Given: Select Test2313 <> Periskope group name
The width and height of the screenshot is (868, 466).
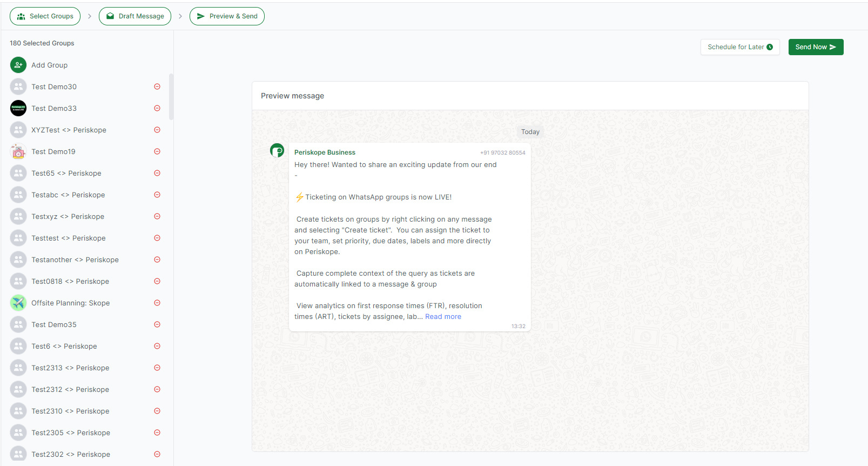Looking at the screenshot, I should click(70, 368).
